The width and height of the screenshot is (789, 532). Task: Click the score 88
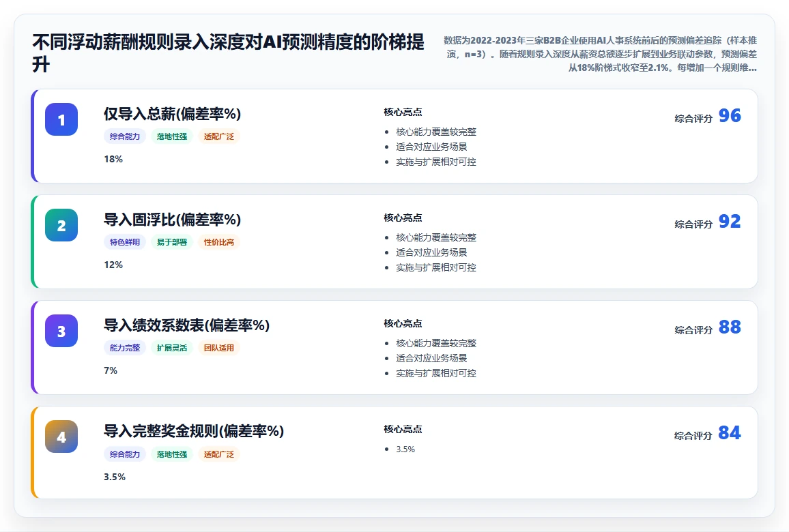pos(730,327)
